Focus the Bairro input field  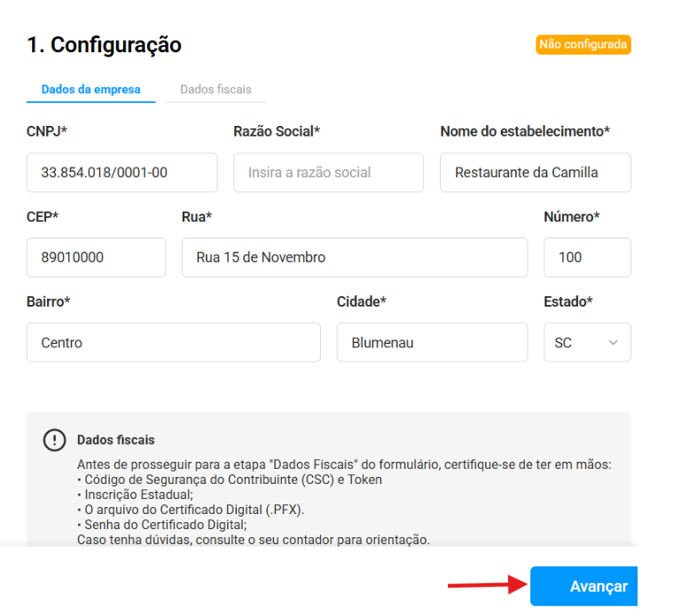coord(173,343)
